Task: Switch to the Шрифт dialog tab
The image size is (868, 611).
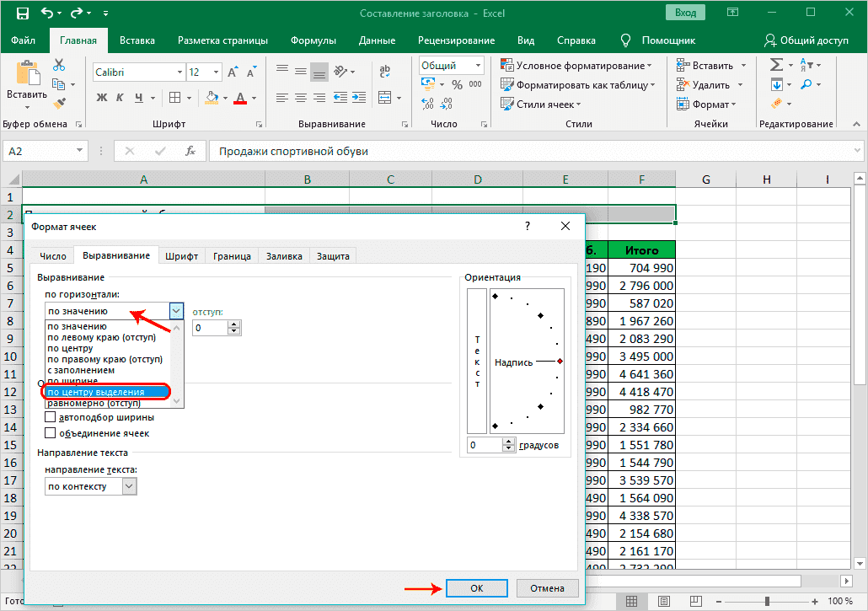Action: (x=181, y=256)
